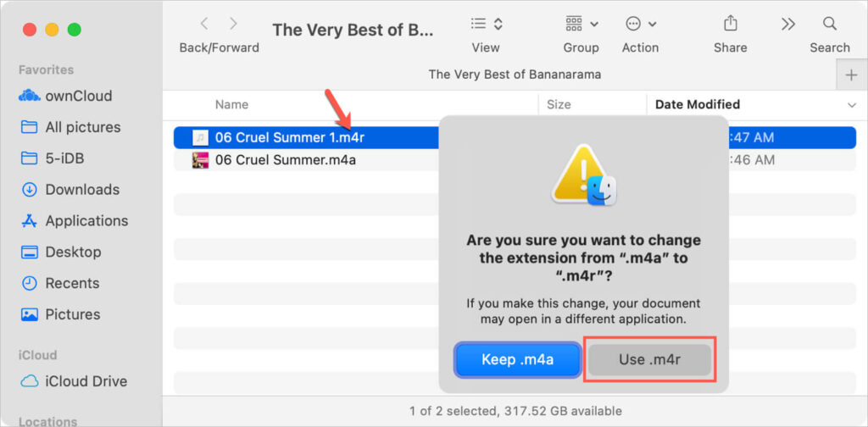Screen dimensions: 868x427
Task: Open the Search magnifier icon
Action: [829, 24]
